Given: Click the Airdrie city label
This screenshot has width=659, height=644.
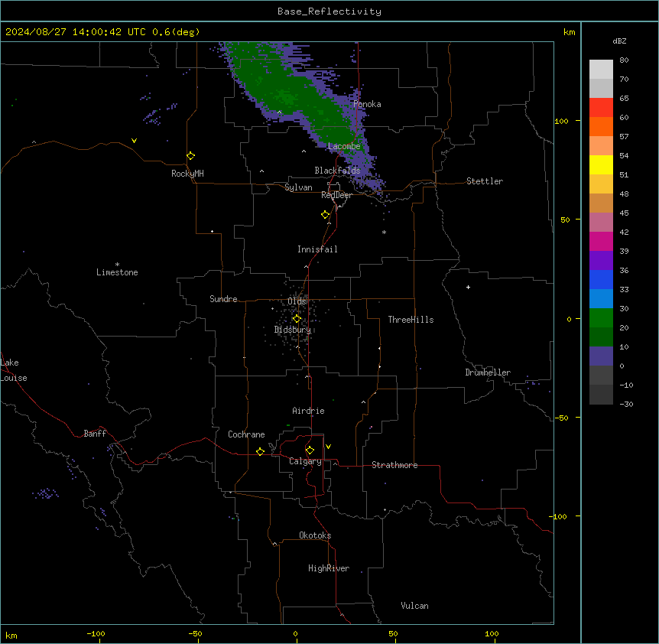Looking at the screenshot, I should point(308,411).
